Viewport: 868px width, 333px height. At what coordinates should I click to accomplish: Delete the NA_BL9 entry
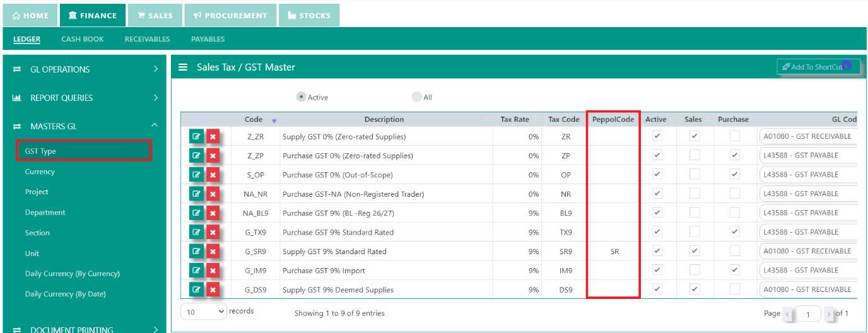click(x=213, y=213)
